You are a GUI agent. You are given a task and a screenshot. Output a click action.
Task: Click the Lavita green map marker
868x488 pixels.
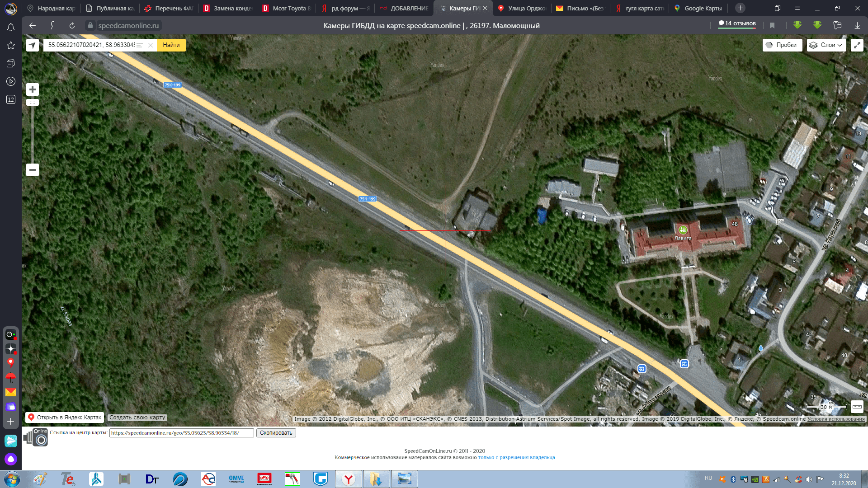(683, 230)
